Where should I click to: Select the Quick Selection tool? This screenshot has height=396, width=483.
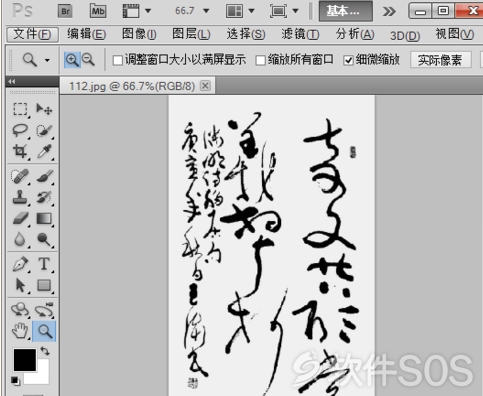click(44, 130)
